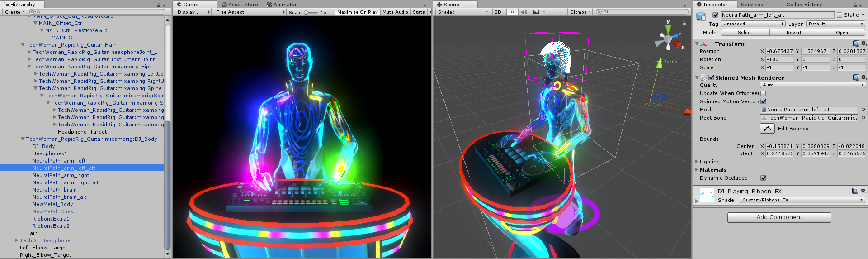Switch to the Animator tab

pos(282,5)
